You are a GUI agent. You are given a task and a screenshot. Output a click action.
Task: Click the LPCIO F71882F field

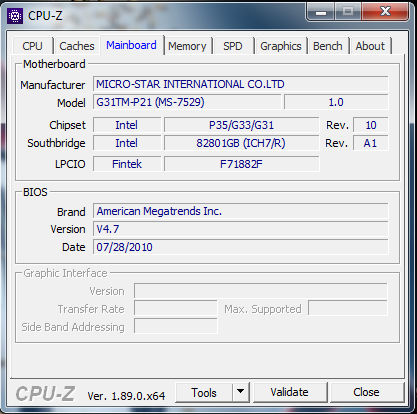pos(241,164)
